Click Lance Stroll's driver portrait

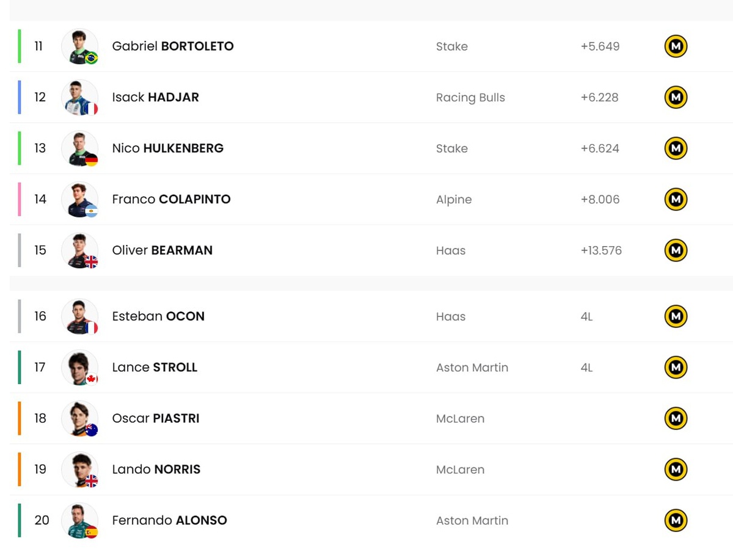point(80,367)
